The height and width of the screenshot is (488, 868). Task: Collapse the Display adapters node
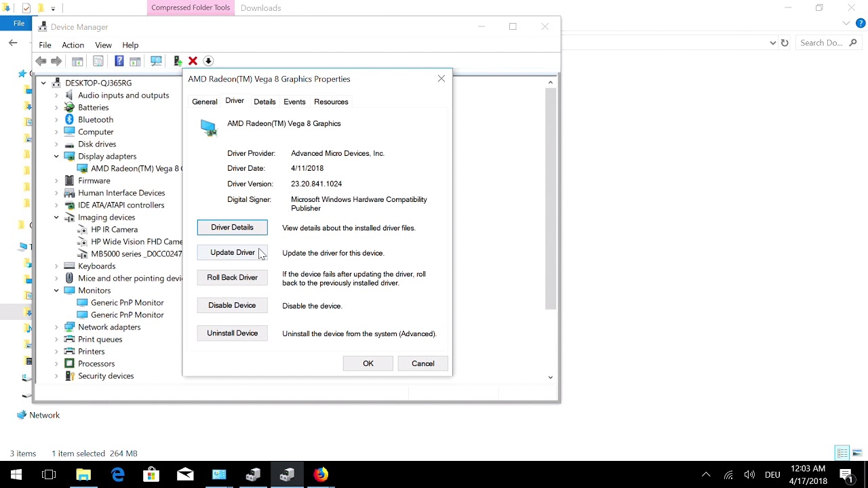tap(56, 157)
